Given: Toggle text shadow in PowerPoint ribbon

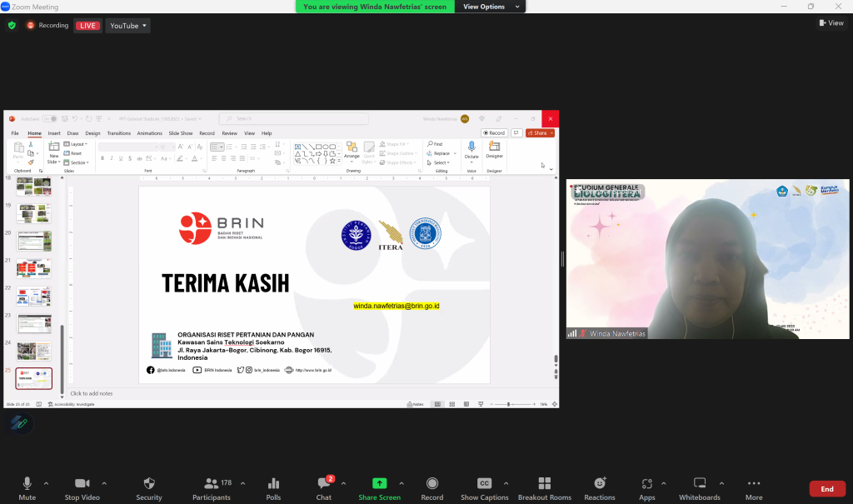Looking at the screenshot, I should pos(130,158).
